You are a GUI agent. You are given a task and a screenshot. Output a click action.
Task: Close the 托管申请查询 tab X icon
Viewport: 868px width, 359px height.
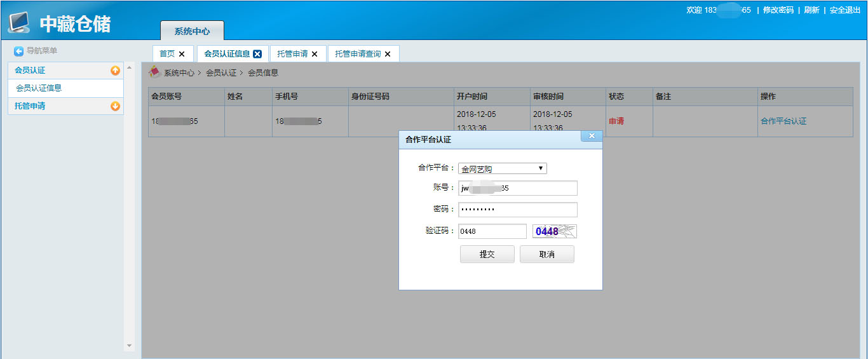(x=388, y=54)
